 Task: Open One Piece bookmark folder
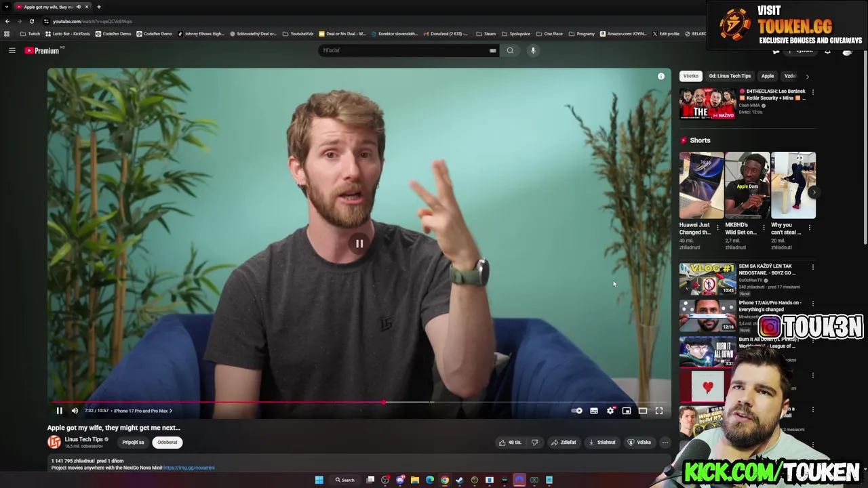[549, 33]
